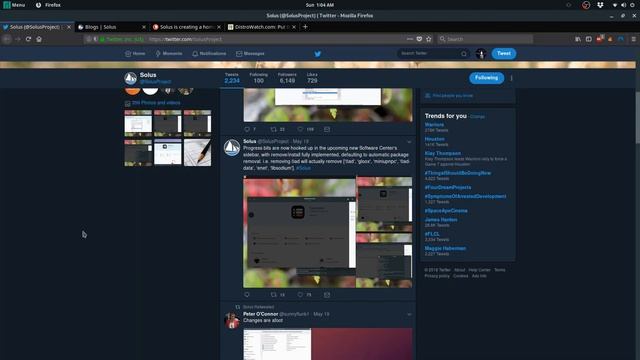Open Peter O'Connor's profile name
640x360 pixels.
[260, 314]
